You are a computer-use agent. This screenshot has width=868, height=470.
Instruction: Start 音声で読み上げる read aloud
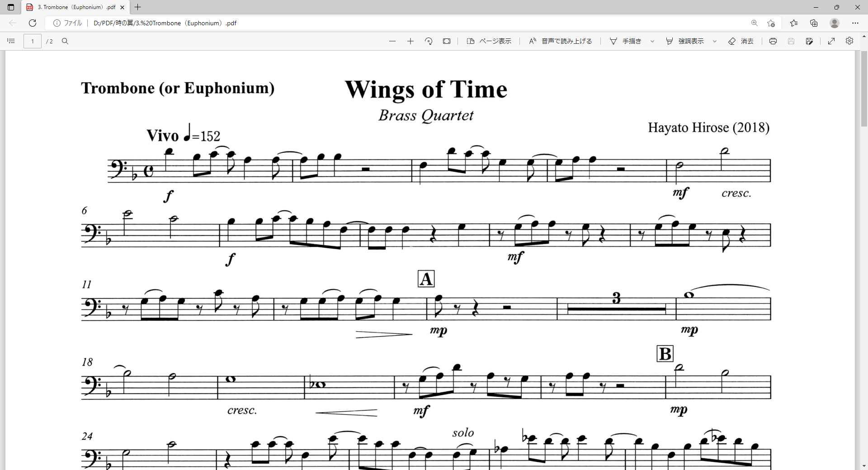click(561, 41)
